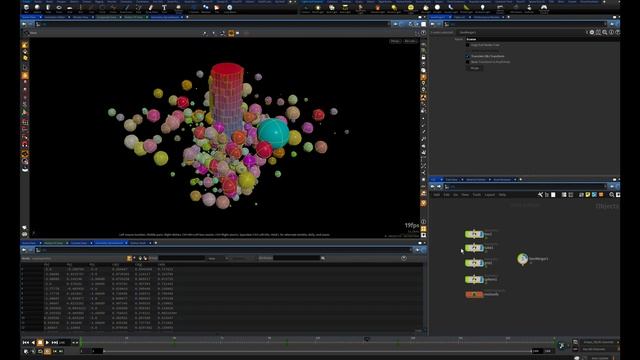Jump to the last frame
This screenshot has width=640, height=360.
click(x=54, y=342)
